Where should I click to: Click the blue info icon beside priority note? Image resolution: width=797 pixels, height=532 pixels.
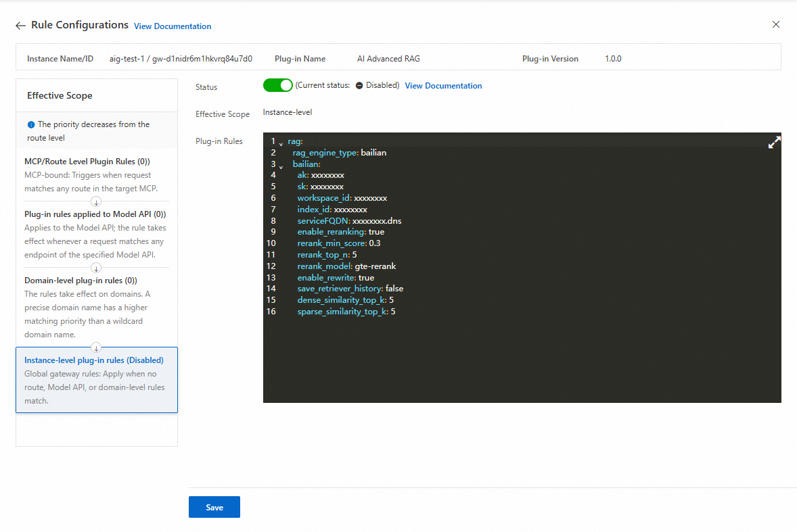[31, 124]
